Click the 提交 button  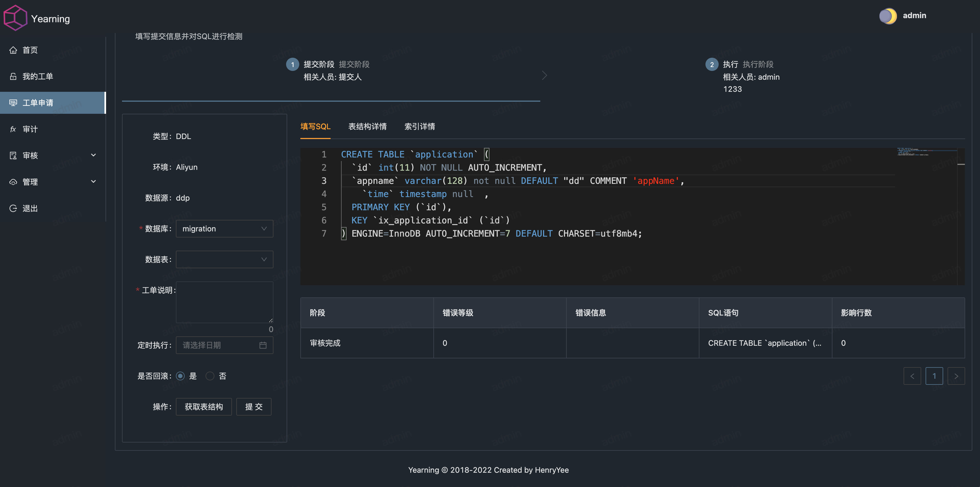pyautogui.click(x=254, y=407)
